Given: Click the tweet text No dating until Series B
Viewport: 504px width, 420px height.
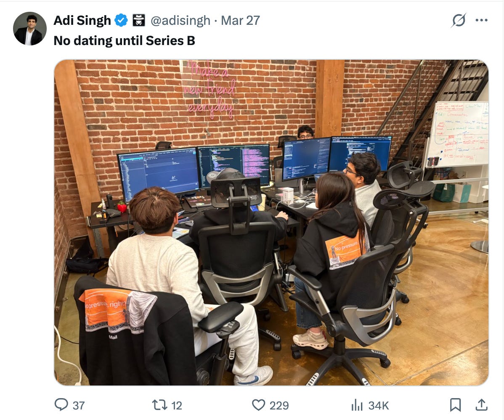Looking at the screenshot, I should coord(125,41).
